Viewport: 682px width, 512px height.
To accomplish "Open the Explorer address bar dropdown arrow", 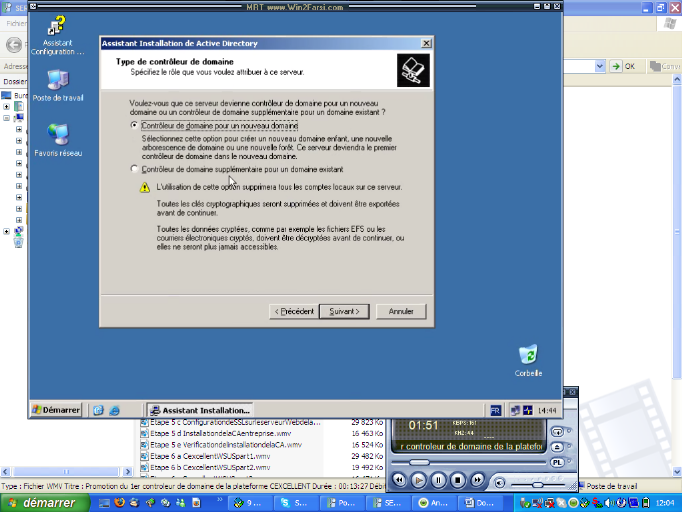I will (600, 66).
